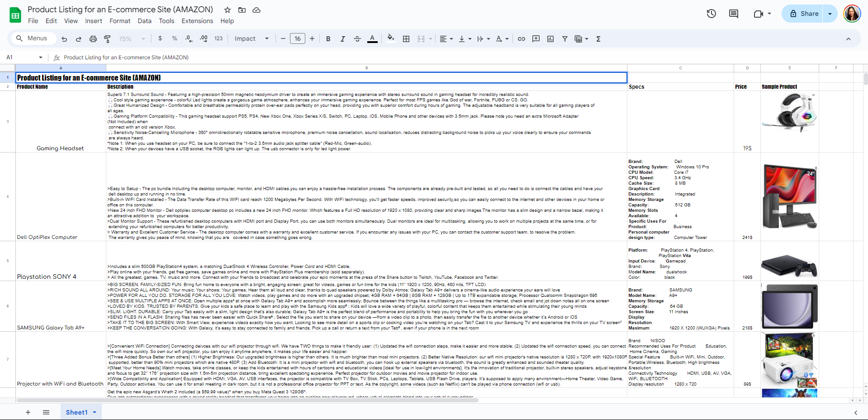The image size is (868, 420).
Task: Star this document
Action: point(228,10)
